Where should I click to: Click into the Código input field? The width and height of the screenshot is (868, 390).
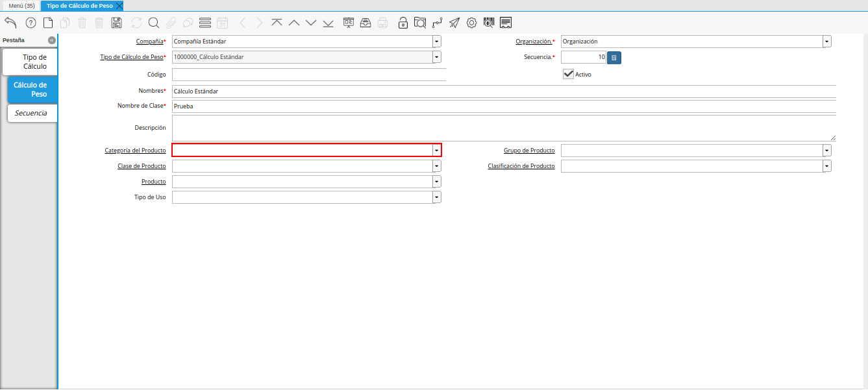coord(309,75)
